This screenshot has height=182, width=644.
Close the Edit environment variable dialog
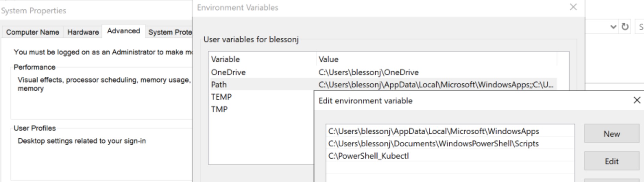(637, 100)
